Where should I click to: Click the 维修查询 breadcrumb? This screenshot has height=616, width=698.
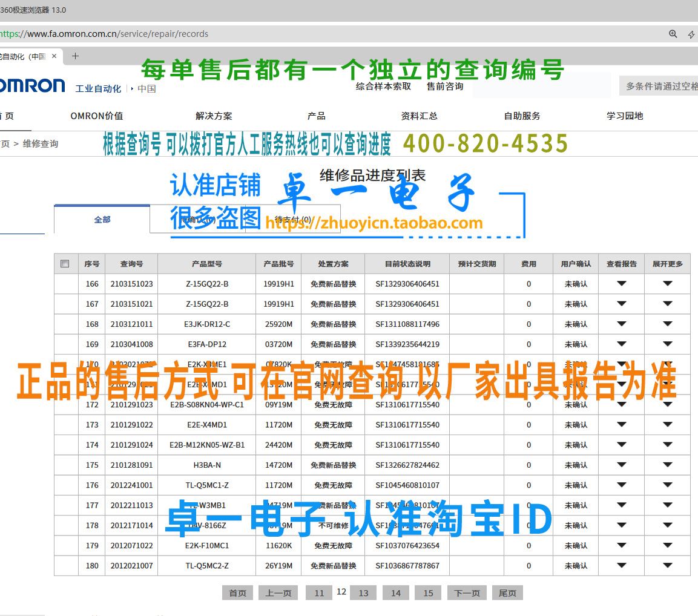[x=41, y=144]
